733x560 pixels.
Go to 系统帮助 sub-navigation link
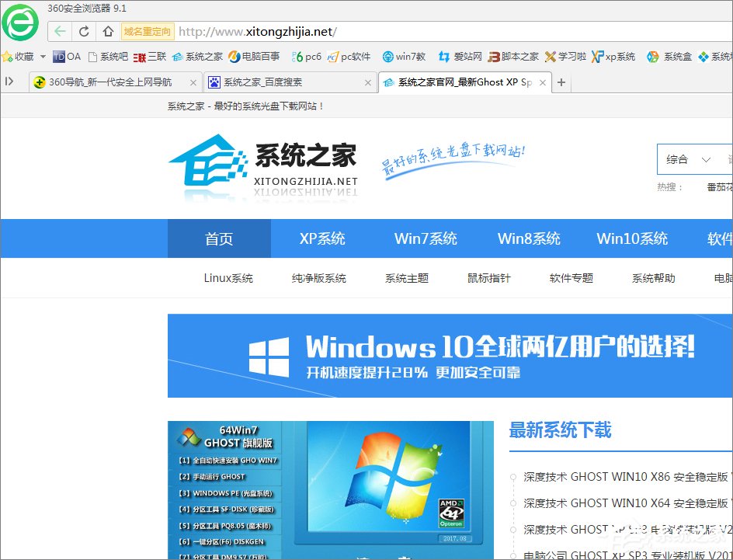point(654,278)
